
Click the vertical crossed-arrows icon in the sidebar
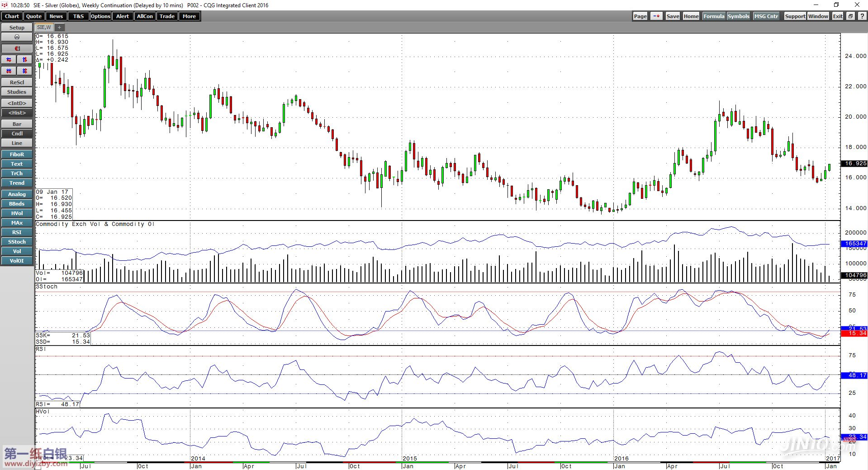[25, 71]
